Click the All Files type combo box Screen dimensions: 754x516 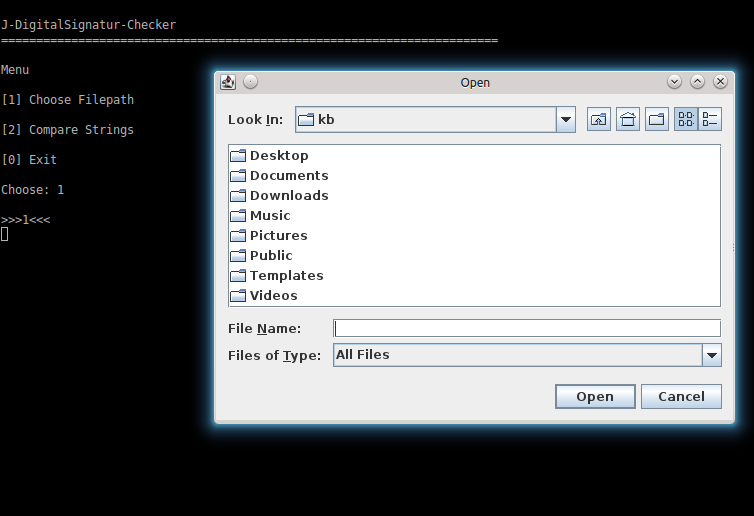pyautogui.click(x=527, y=355)
